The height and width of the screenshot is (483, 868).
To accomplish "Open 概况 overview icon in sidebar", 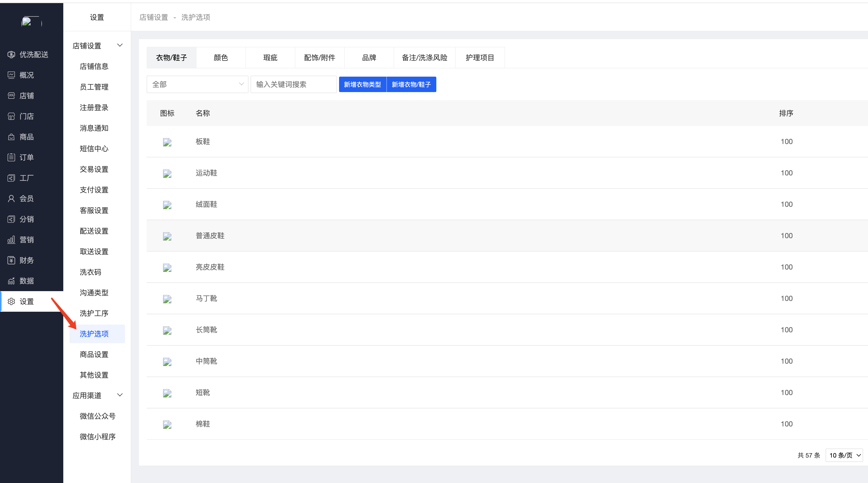I will click(x=11, y=75).
